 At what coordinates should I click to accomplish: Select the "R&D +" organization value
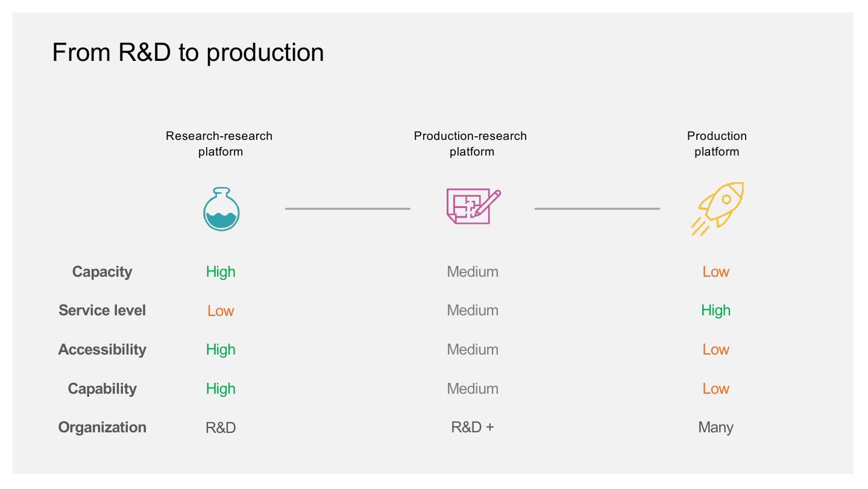473,427
